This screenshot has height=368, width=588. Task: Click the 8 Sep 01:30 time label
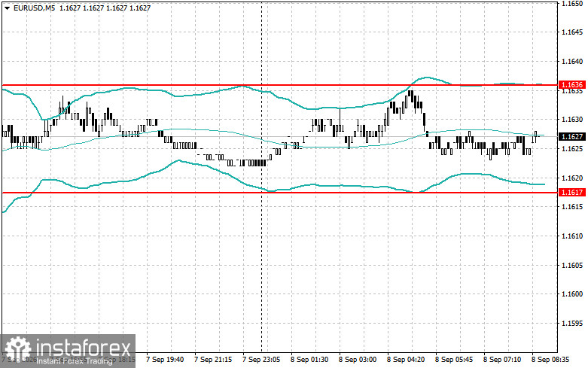pyautogui.click(x=309, y=360)
